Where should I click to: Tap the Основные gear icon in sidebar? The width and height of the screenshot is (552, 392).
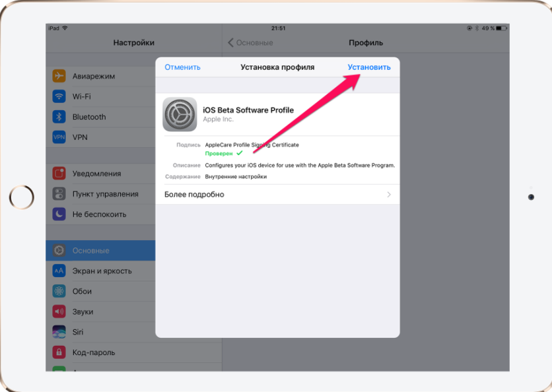(x=59, y=251)
